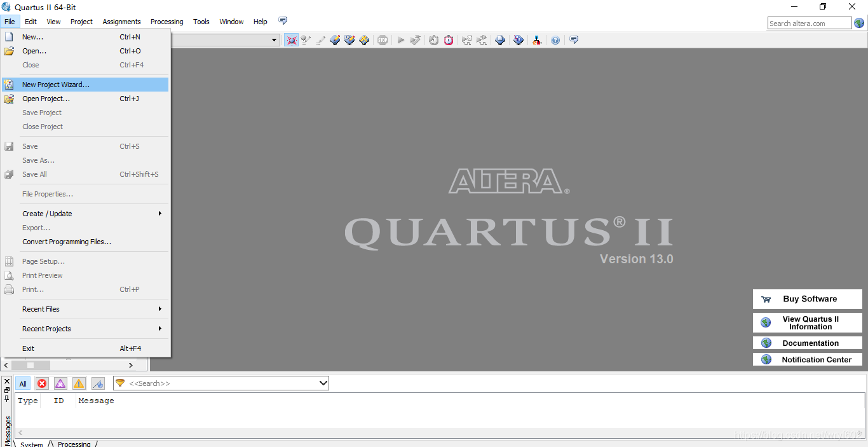Close the Messages panel with its X icon
The image size is (868, 447).
tap(7, 382)
